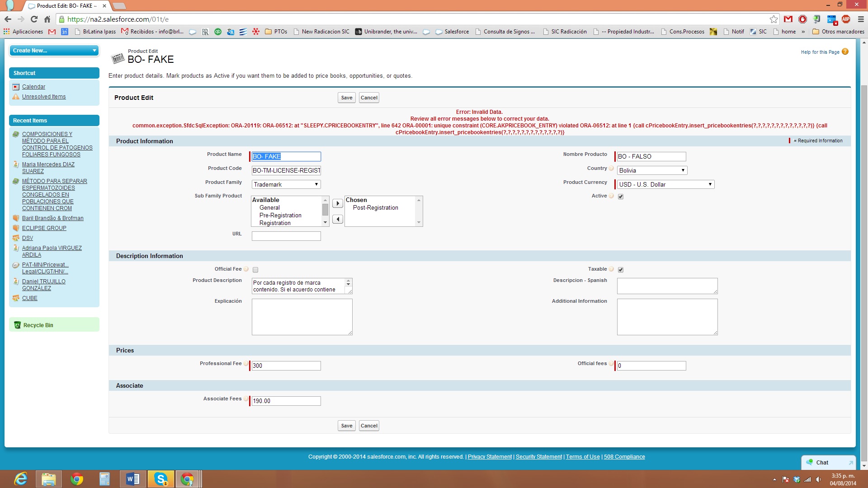Open the ECLIPSE GROUP recent item link

pos(44,228)
